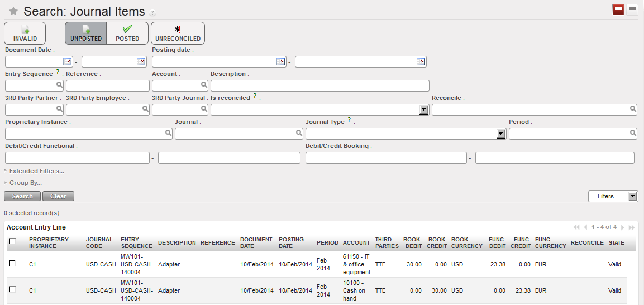Check the select-all checkbox in table header
644x305 pixels.
click(x=13, y=242)
